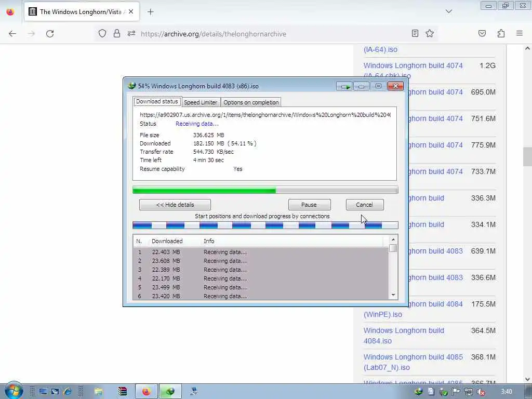The image size is (532, 399).
Task: Pause the download
Action: click(x=309, y=205)
